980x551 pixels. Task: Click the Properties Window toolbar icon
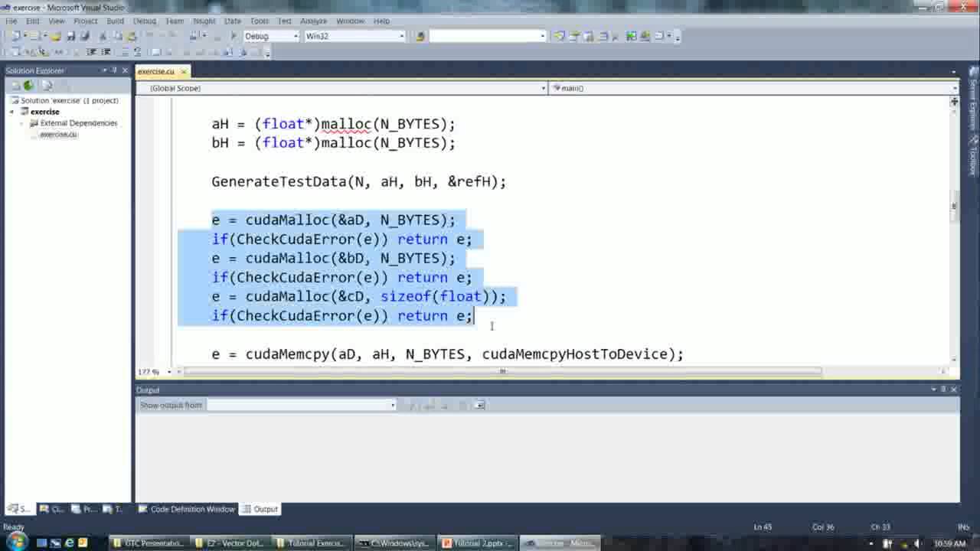coord(574,36)
